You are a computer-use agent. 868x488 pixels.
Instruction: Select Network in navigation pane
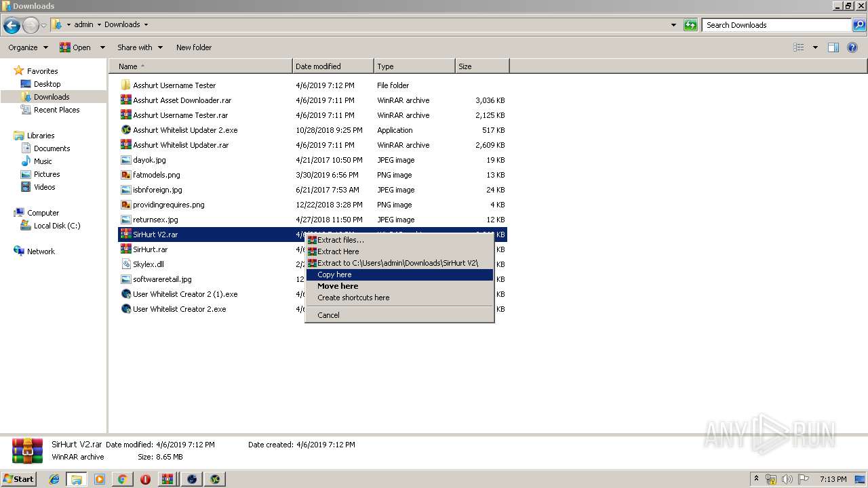point(41,251)
